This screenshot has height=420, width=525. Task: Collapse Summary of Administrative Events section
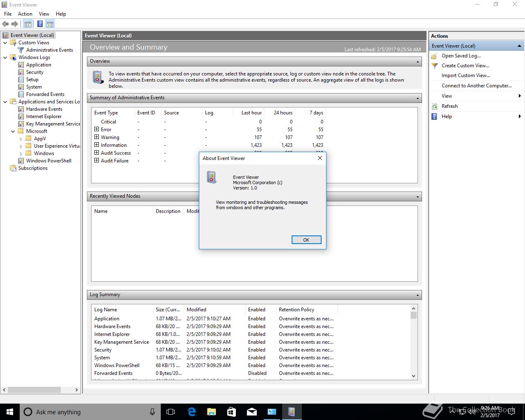point(418,98)
